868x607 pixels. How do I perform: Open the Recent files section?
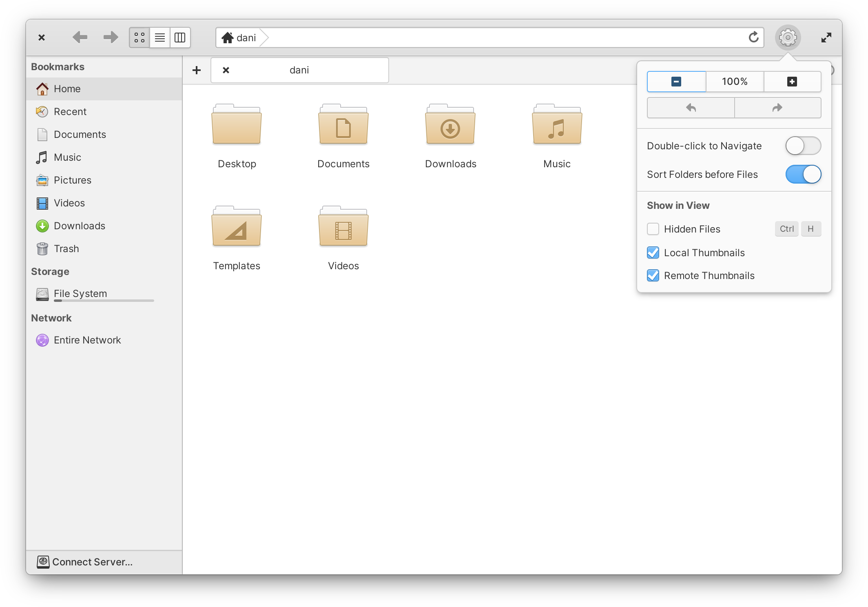pyautogui.click(x=69, y=111)
